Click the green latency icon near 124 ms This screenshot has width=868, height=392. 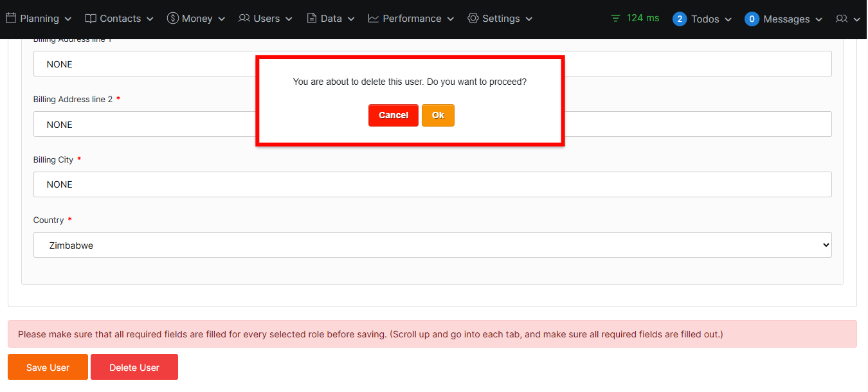(x=616, y=19)
